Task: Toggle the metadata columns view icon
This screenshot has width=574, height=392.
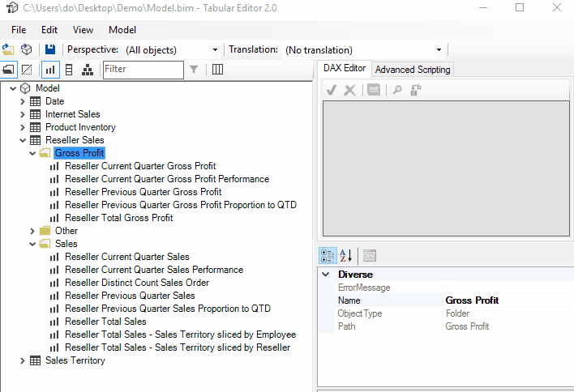Action: (217, 69)
